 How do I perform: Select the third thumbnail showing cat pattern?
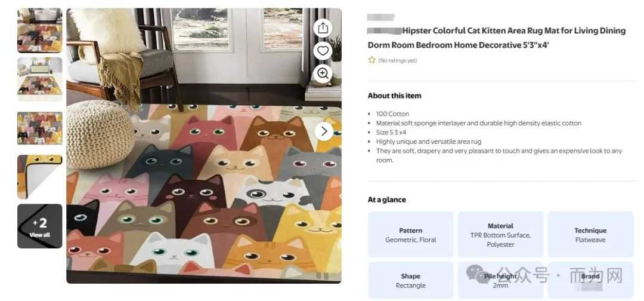(x=40, y=128)
